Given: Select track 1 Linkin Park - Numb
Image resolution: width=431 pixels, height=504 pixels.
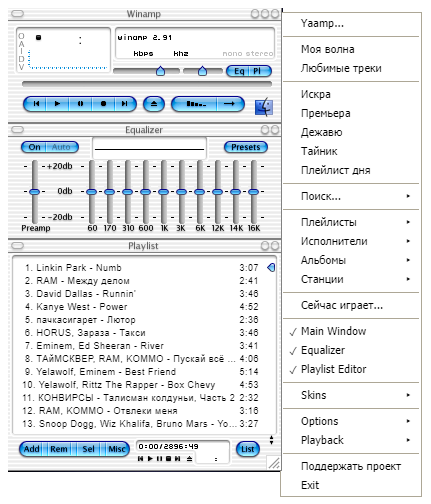Looking at the screenshot, I should 141,268.
